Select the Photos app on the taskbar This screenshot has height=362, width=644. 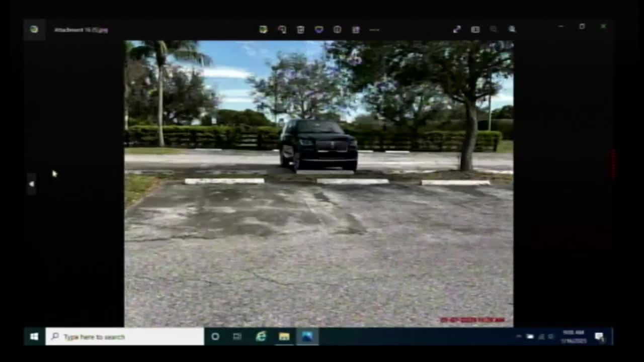click(307, 336)
